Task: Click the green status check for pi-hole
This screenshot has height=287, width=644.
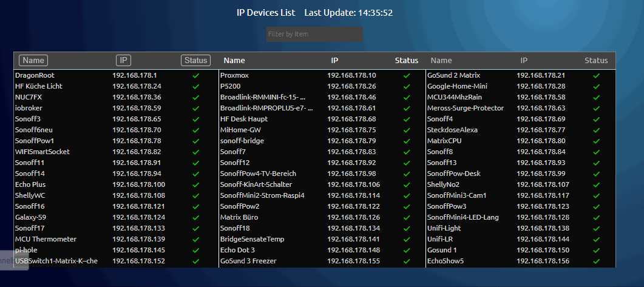Action: [196, 250]
